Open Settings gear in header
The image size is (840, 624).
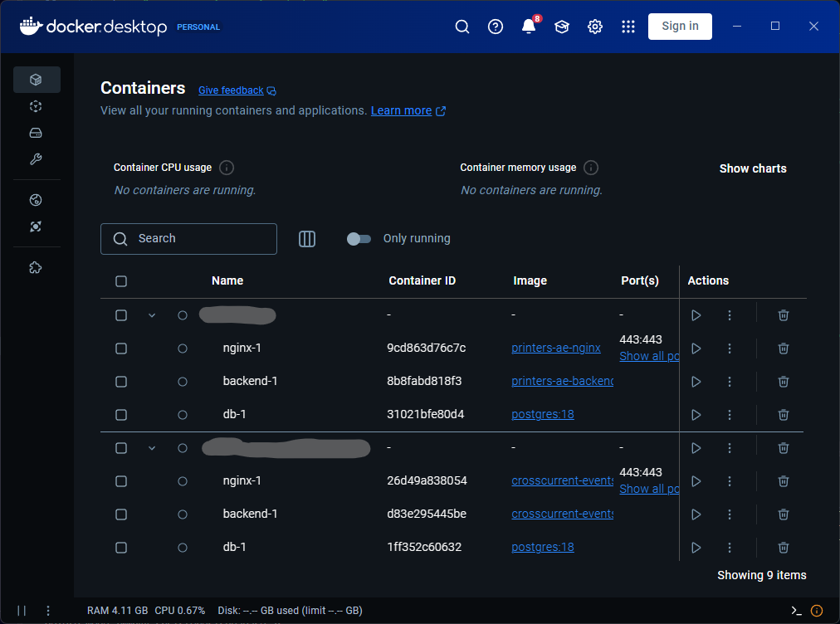tap(595, 27)
